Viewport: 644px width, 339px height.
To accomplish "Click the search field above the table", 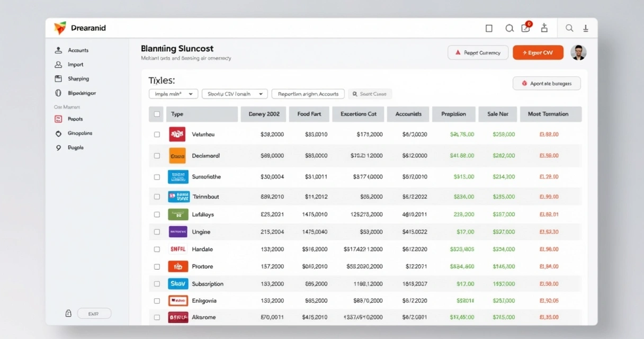I will 370,94.
